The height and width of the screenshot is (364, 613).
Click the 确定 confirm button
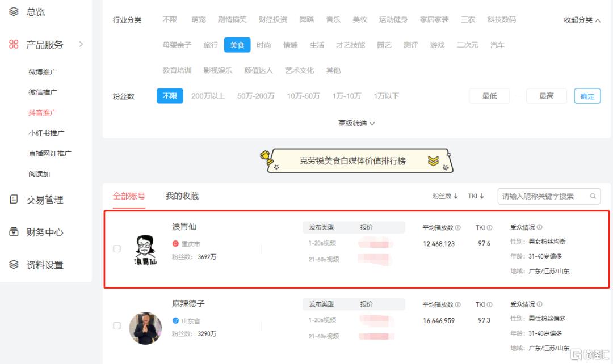(x=587, y=96)
